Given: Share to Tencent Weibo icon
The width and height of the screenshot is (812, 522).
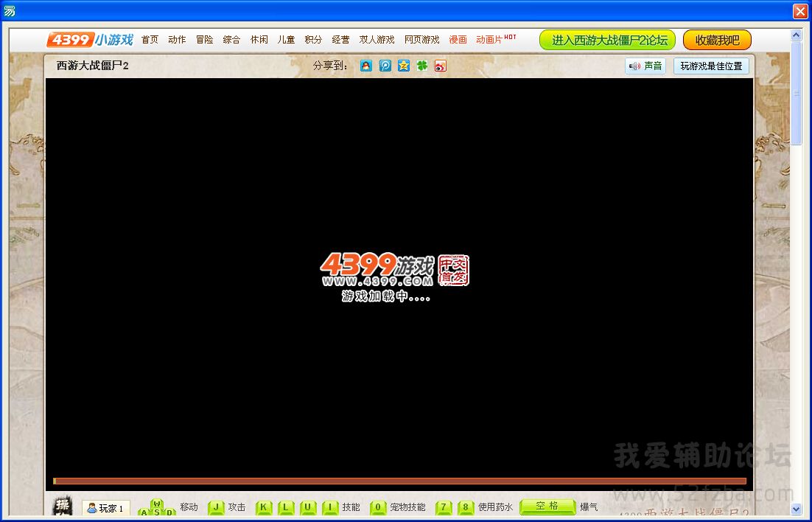Looking at the screenshot, I should [x=385, y=66].
